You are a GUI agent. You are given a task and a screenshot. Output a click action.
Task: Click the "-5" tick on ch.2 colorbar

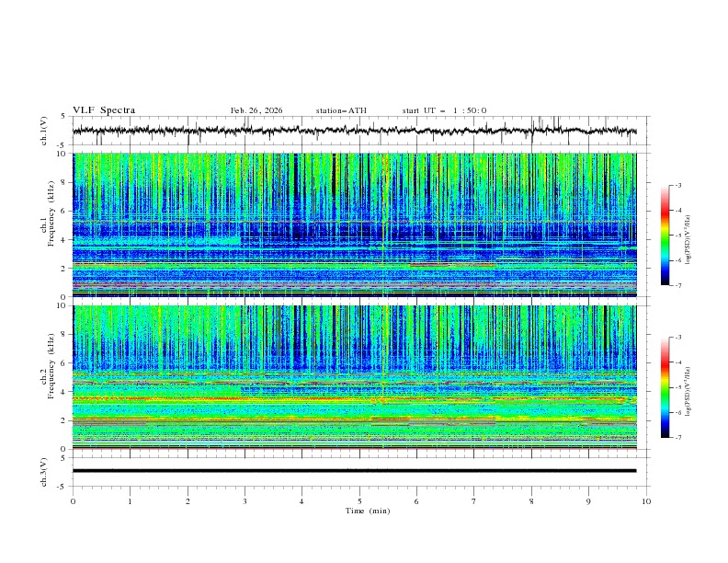[678, 387]
